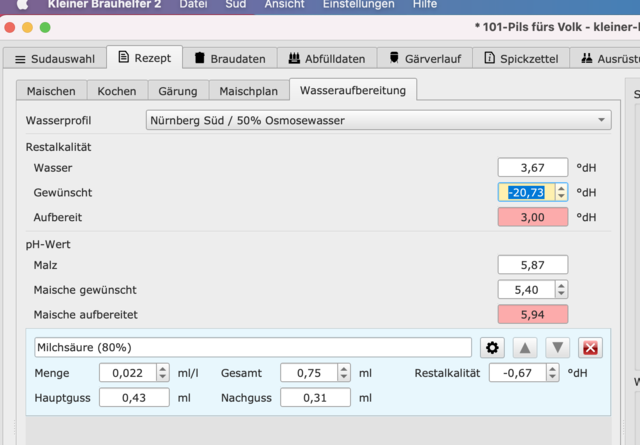Decrease the Menge value

point(163,377)
